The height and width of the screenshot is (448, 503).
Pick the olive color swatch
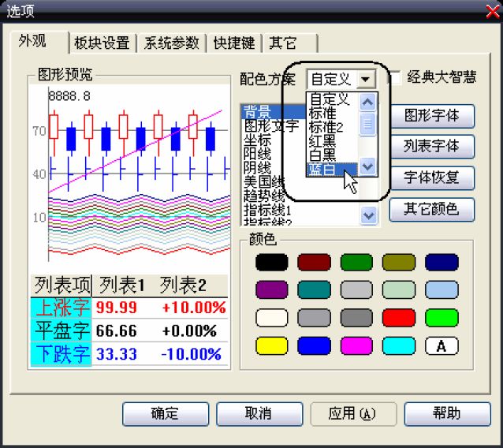pos(399,263)
